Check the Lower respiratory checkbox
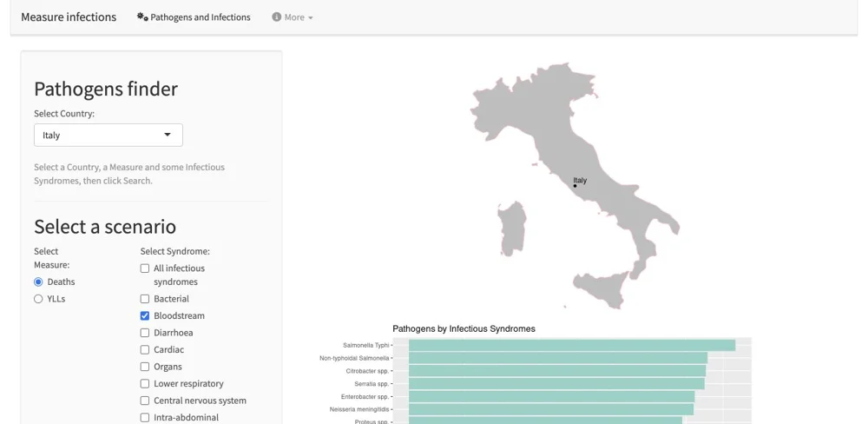The image size is (868, 424). (144, 383)
